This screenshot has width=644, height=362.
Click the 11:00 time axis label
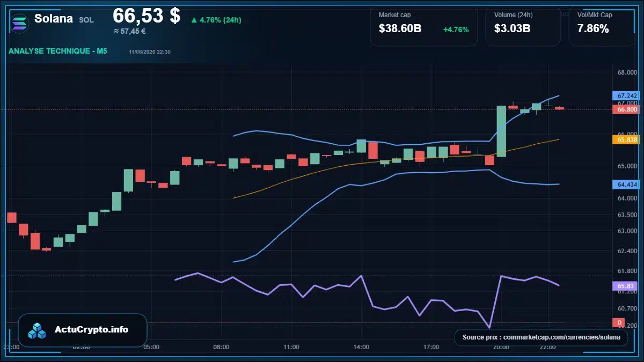[291, 347]
